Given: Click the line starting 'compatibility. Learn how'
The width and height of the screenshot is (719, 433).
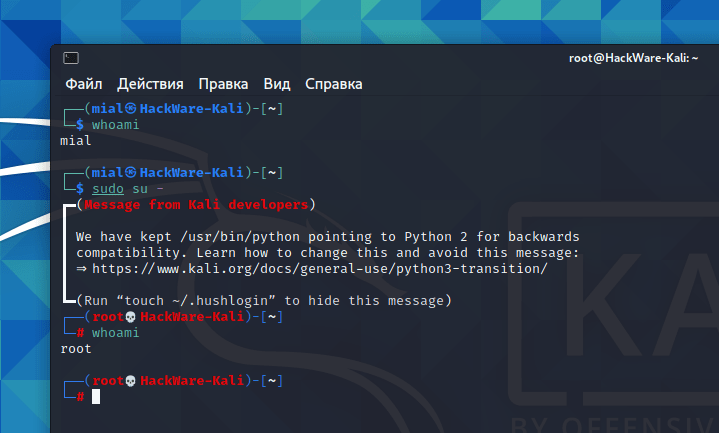Looking at the screenshot, I should [327, 253].
